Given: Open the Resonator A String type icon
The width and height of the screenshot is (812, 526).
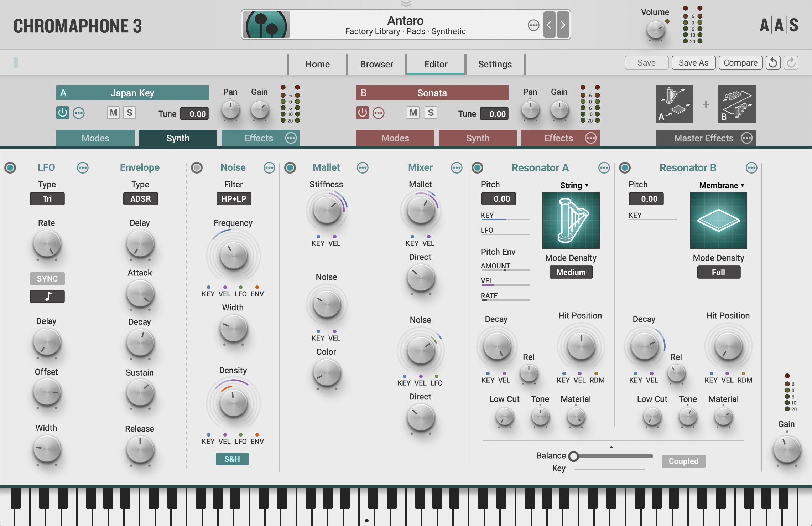Looking at the screenshot, I should [571, 220].
